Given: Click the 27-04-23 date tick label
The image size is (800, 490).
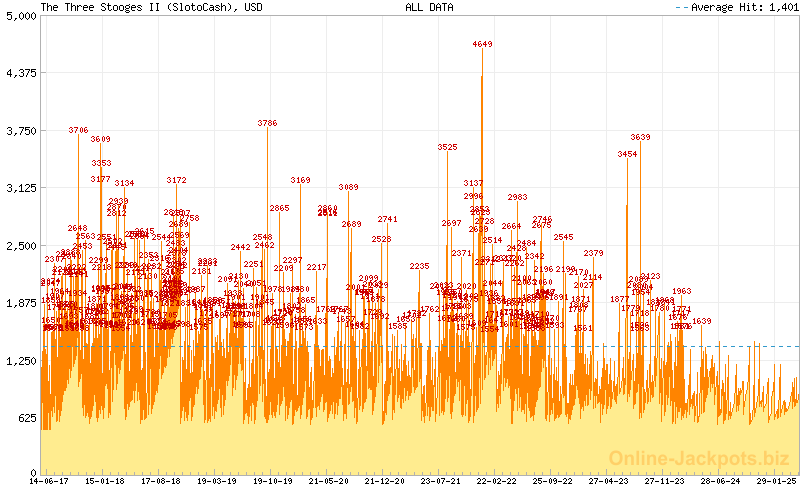Looking at the screenshot, I should tap(609, 481).
